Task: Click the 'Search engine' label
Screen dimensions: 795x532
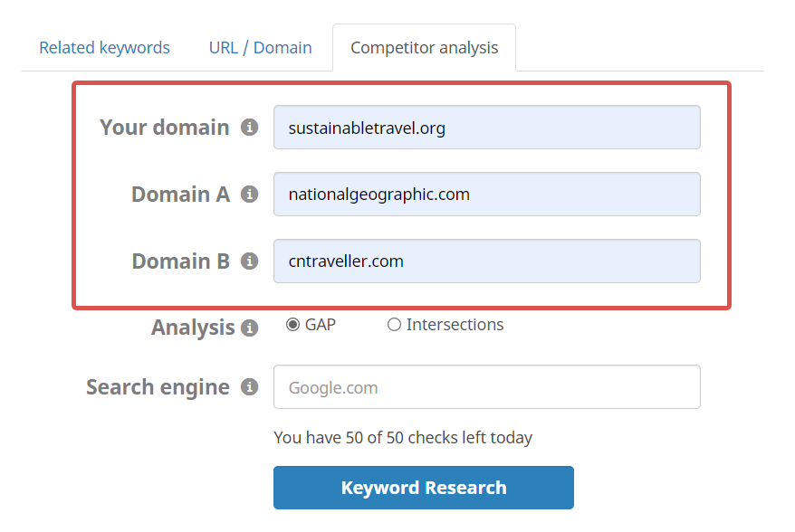Action: point(158,387)
